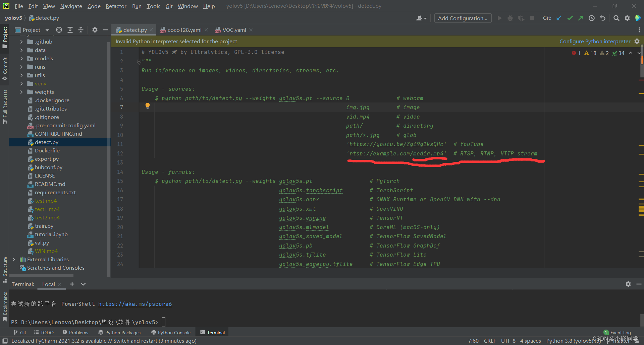The width and height of the screenshot is (644, 345).
Task: Open the Project view dropdown
Action: pyautogui.click(x=47, y=30)
